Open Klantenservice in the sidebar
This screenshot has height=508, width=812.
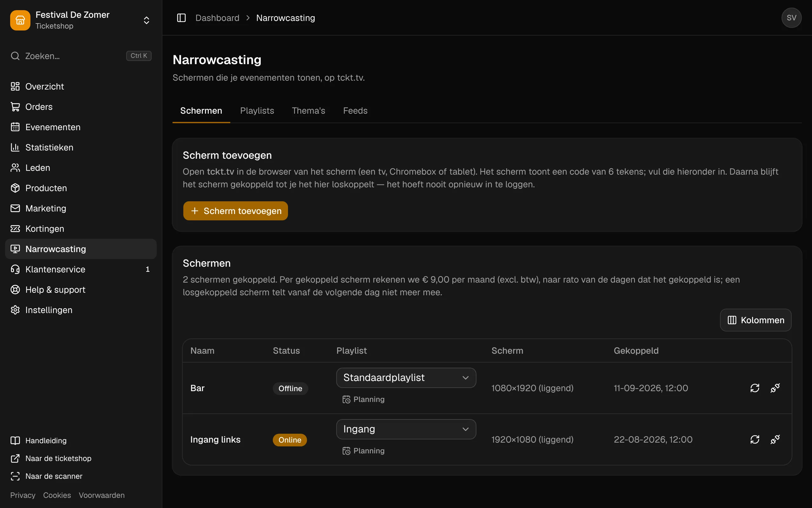point(81,270)
